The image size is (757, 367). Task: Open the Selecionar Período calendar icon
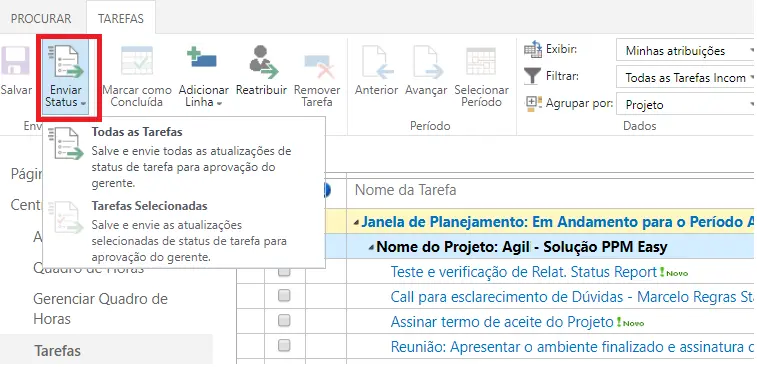[x=481, y=61]
